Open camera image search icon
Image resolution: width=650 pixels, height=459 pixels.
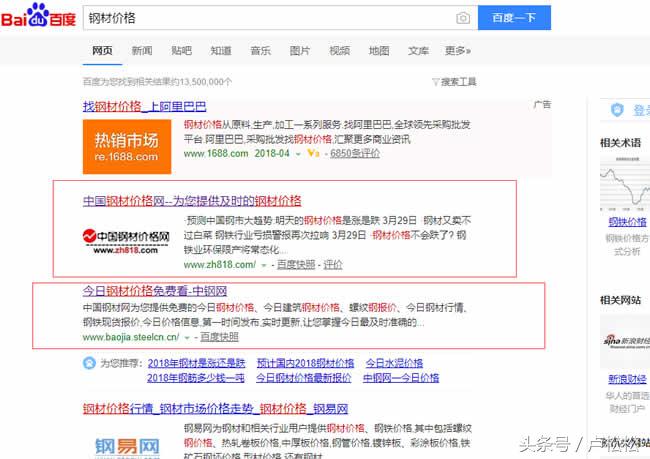[463, 18]
